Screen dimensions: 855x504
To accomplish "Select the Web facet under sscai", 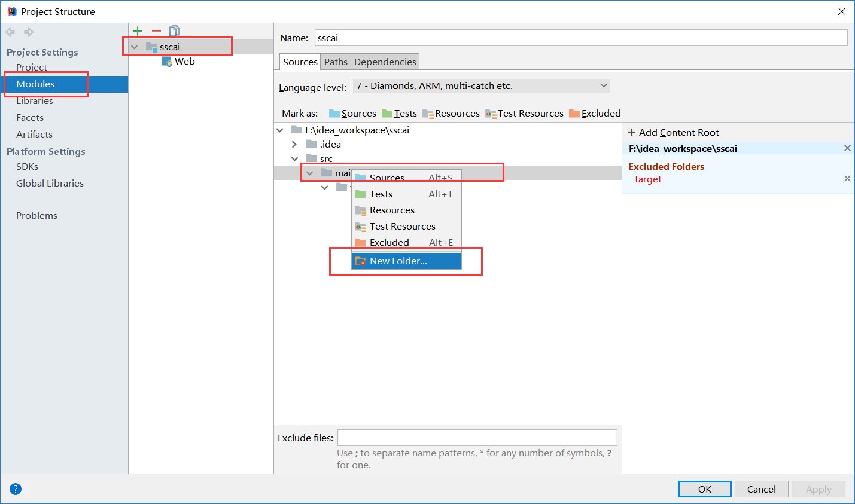I will click(x=179, y=62).
